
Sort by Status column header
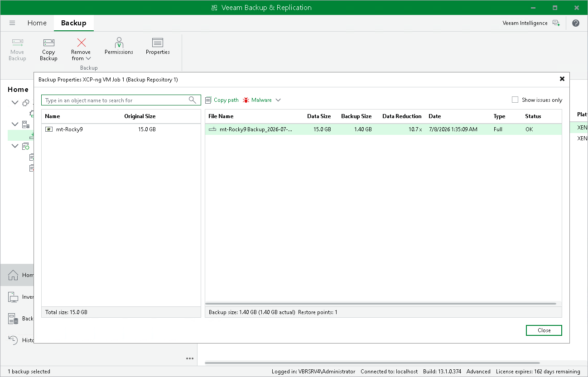pyautogui.click(x=533, y=116)
